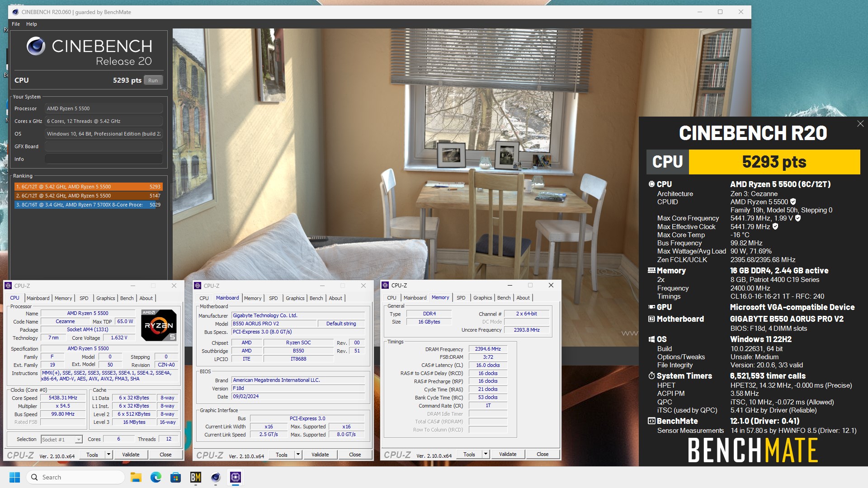Click CPU-Z icon in Mainboard window title
This screenshot has width=868, height=488.
click(198, 286)
